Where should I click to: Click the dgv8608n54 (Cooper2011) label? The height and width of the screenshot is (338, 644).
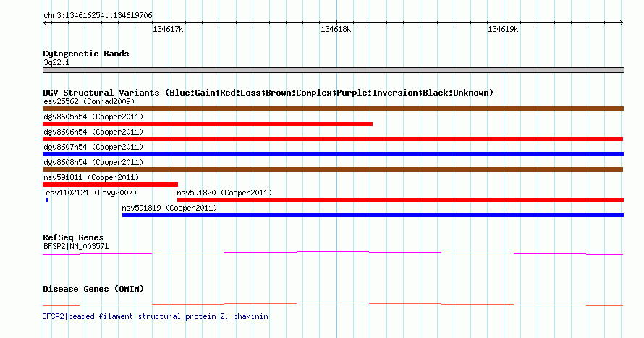[93, 162]
